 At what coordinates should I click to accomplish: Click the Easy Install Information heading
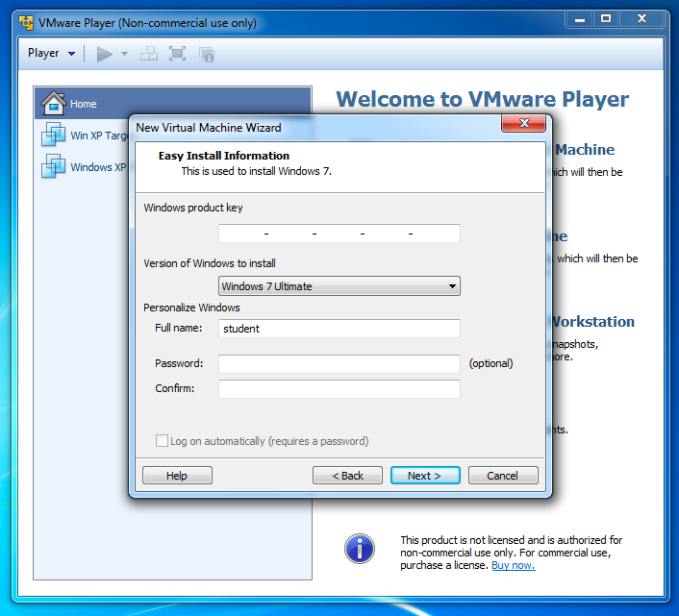[x=224, y=156]
